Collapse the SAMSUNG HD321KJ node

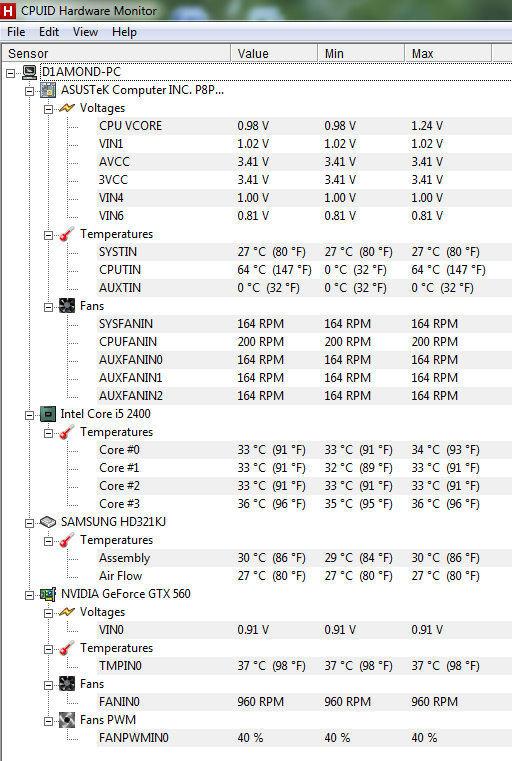tap(30, 523)
